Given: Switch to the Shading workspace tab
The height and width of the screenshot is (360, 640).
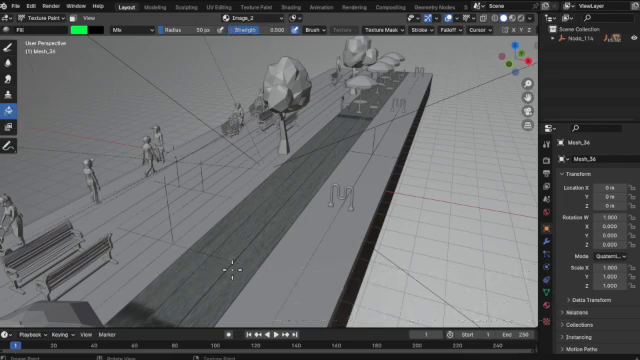Looking at the screenshot, I should tap(291, 7).
